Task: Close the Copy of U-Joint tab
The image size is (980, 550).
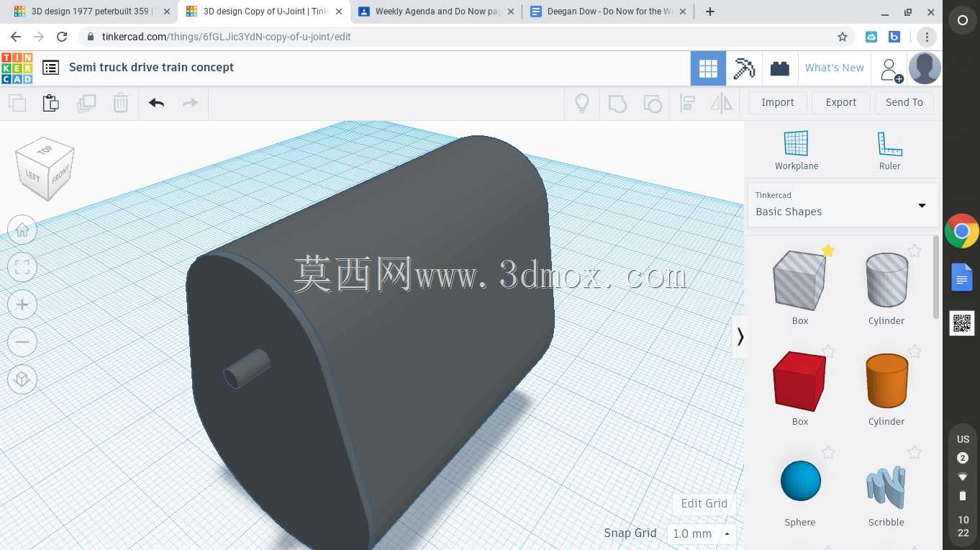Action: (x=339, y=12)
